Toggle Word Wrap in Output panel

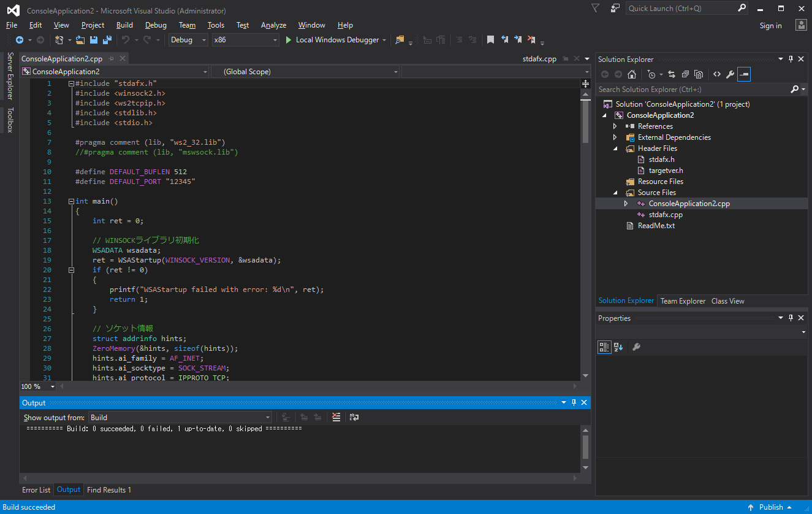[354, 417]
